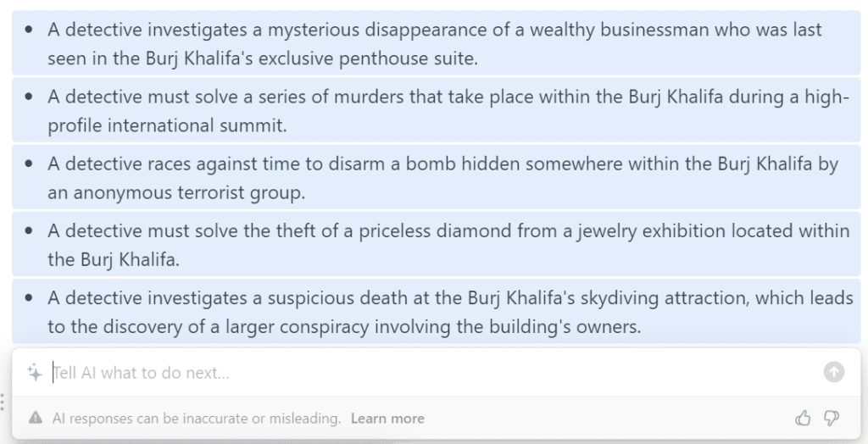Image resolution: width=868 pixels, height=444 pixels.
Task: Click the bullet marker of the businessman item
Action: [31, 30]
